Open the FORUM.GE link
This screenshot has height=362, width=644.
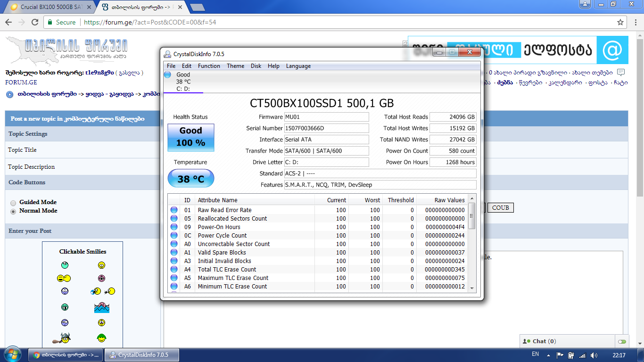coord(21,82)
